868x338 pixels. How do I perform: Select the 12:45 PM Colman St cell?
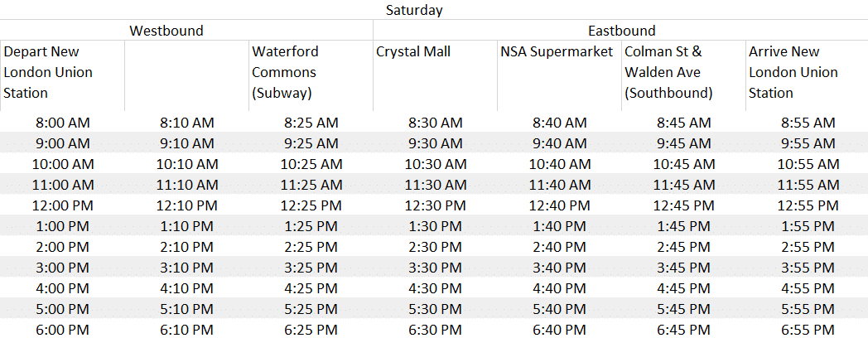[x=683, y=205]
